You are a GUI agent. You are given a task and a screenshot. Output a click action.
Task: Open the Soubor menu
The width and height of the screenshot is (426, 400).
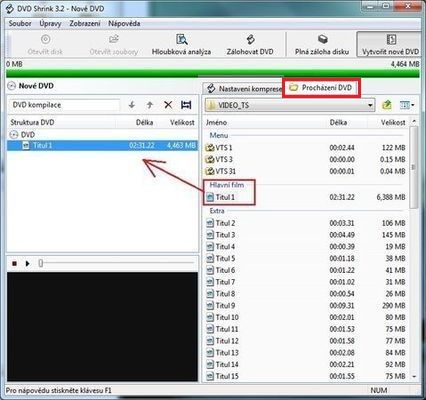(20, 23)
